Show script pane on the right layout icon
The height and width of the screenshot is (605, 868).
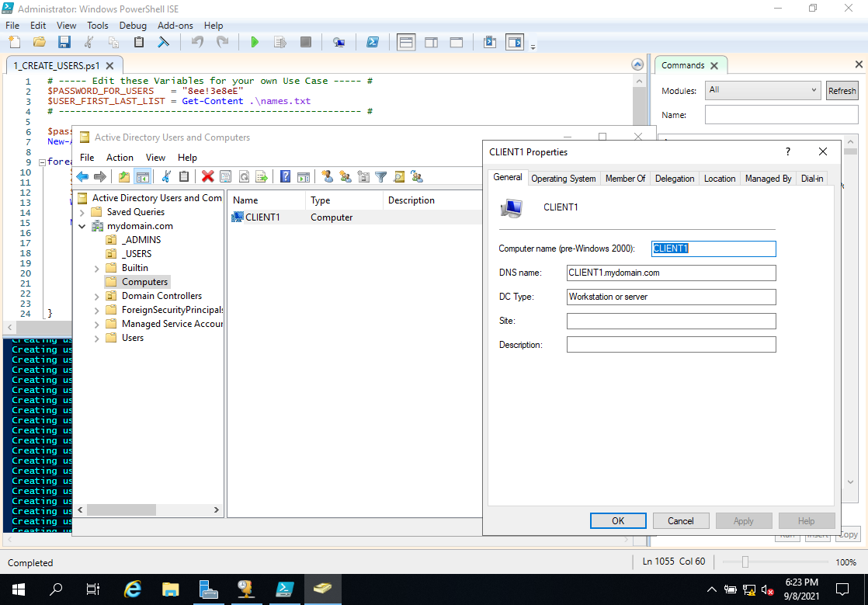(431, 42)
